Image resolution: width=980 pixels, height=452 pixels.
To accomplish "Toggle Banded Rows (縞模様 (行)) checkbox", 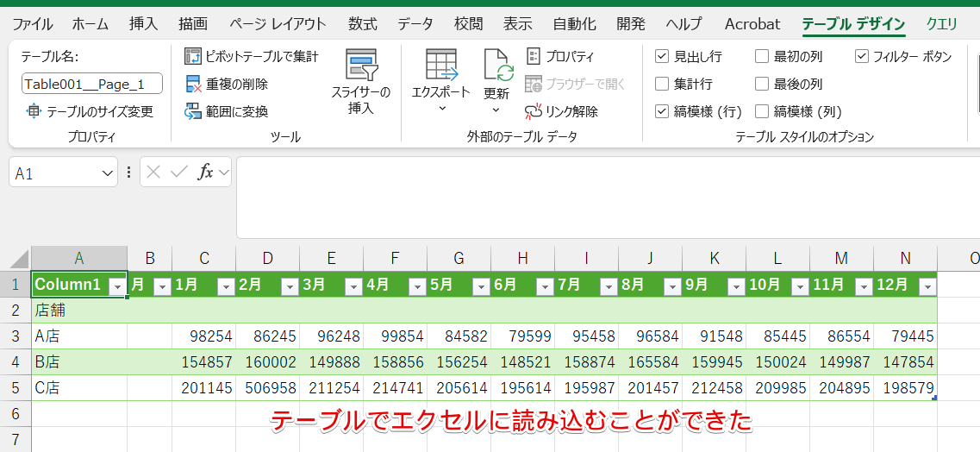I will pyautogui.click(x=662, y=111).
